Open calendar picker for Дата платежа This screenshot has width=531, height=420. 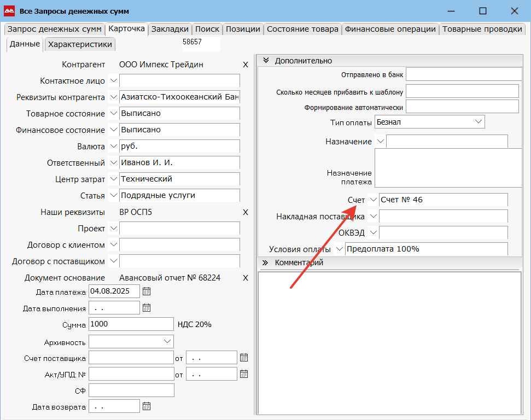[146, 291]
